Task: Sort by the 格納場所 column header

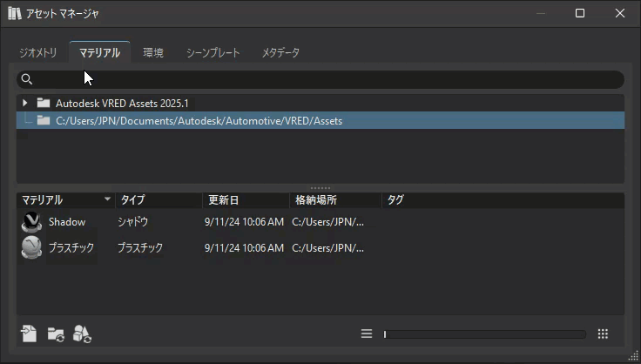Action: [335, 199]
